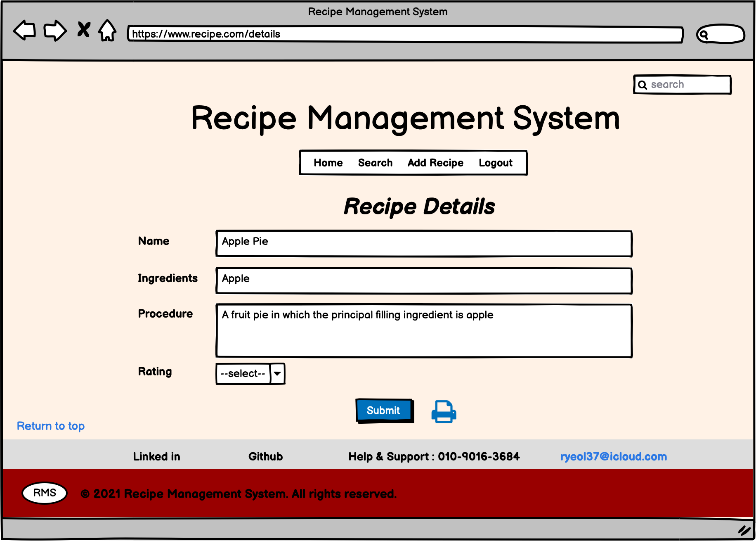This screenshot has width=756, height=541.
Task: Click the magnifier icon in the page search box
Action: (643, 85)
